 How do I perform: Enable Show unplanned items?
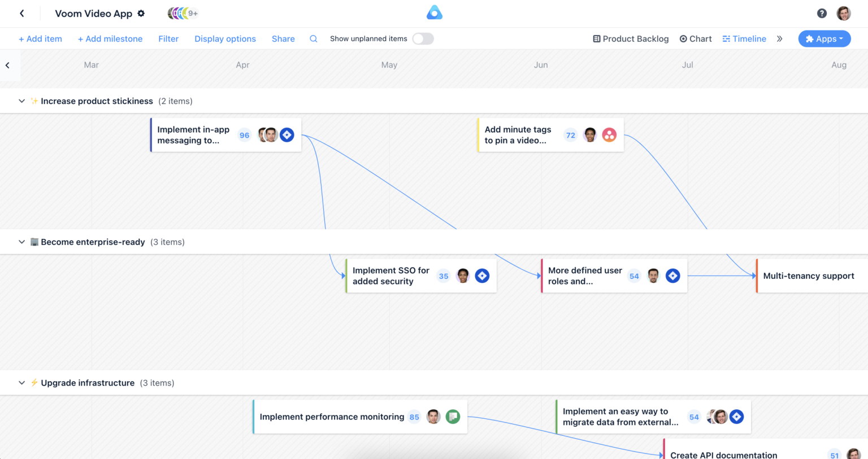[423, 38]
